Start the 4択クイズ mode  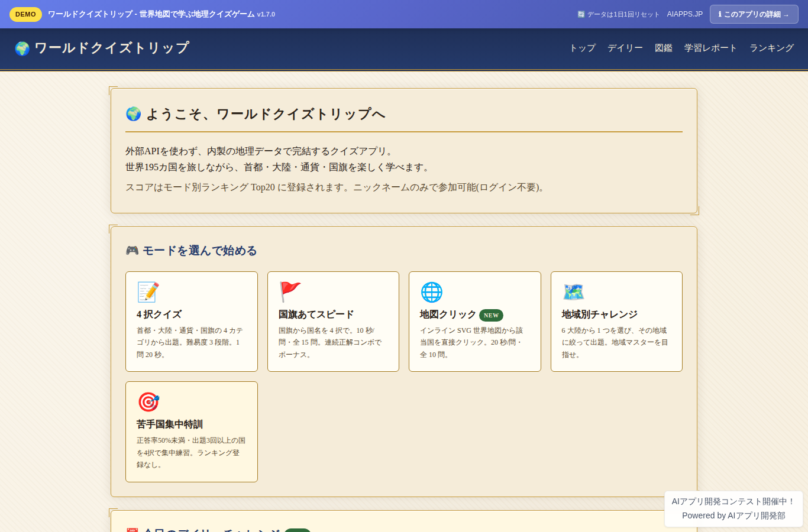pyautogui.click(x=192, y=322)
